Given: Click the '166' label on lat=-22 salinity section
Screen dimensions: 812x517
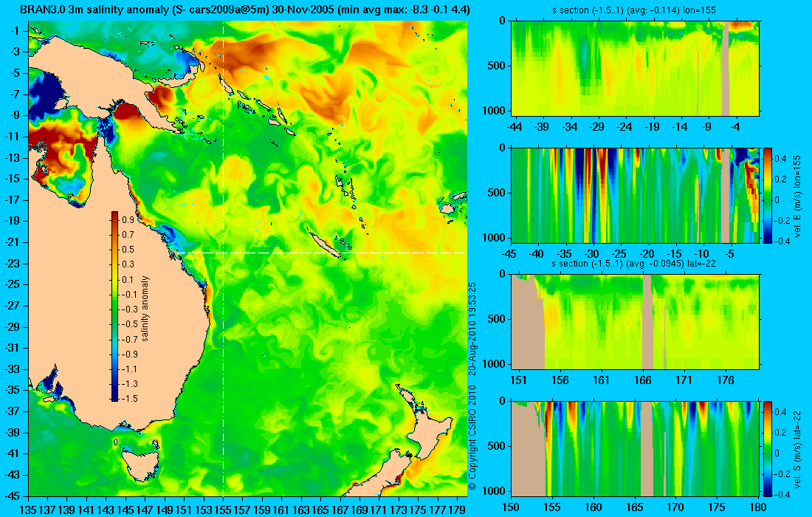Looking at the screenshot, I should (x=643, y=380).
